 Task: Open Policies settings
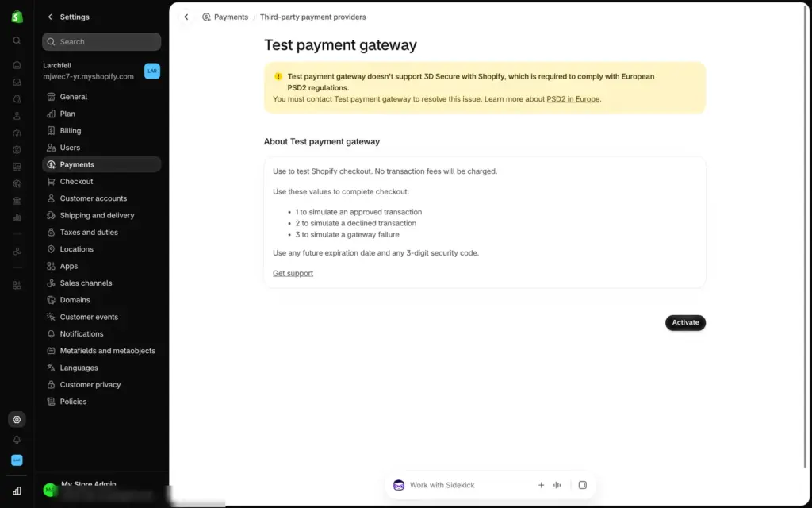[101, 402]
